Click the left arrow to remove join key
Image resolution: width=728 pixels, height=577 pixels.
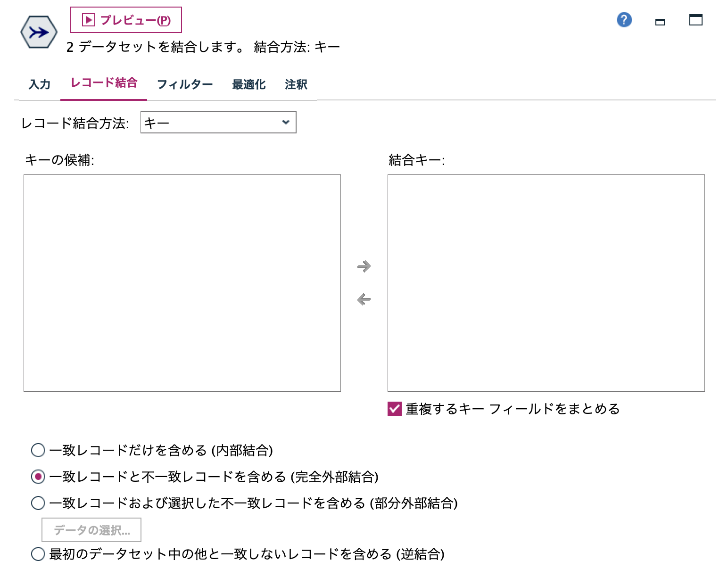coord(364,298)
